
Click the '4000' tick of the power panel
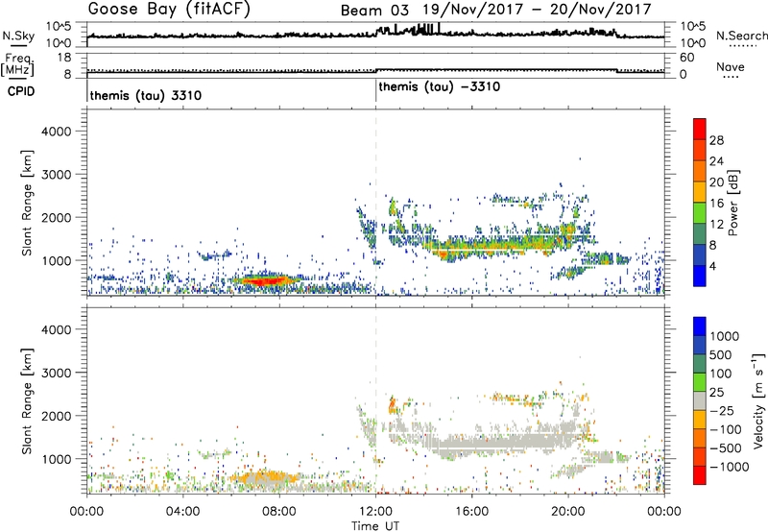point(57,132)
